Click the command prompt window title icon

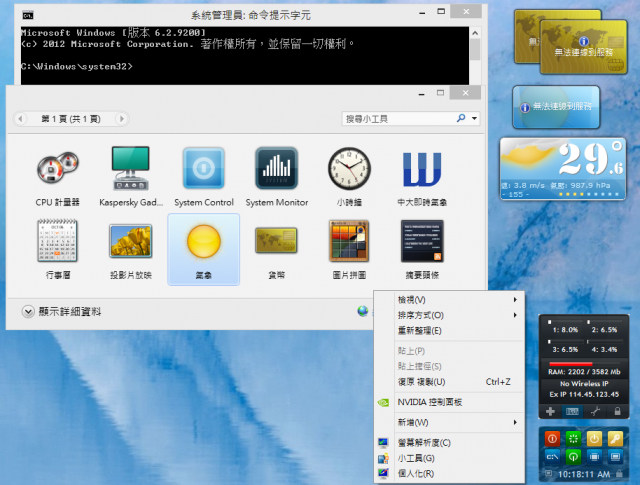pos(28,16)
